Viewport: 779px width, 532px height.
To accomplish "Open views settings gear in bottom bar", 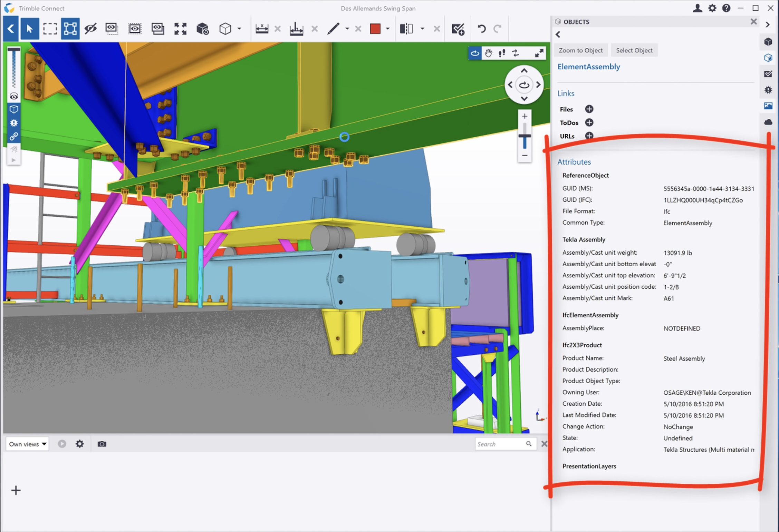I will 80,444.
